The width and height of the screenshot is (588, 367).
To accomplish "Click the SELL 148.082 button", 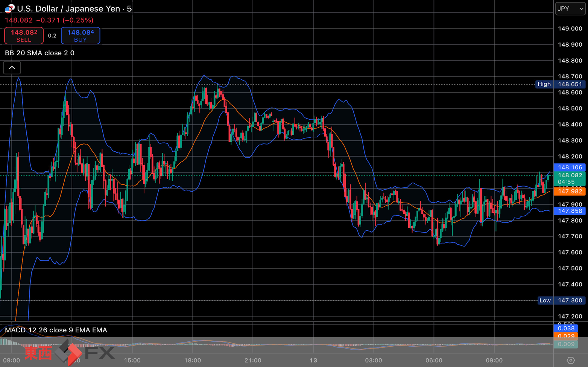I will tap(24, 36).
